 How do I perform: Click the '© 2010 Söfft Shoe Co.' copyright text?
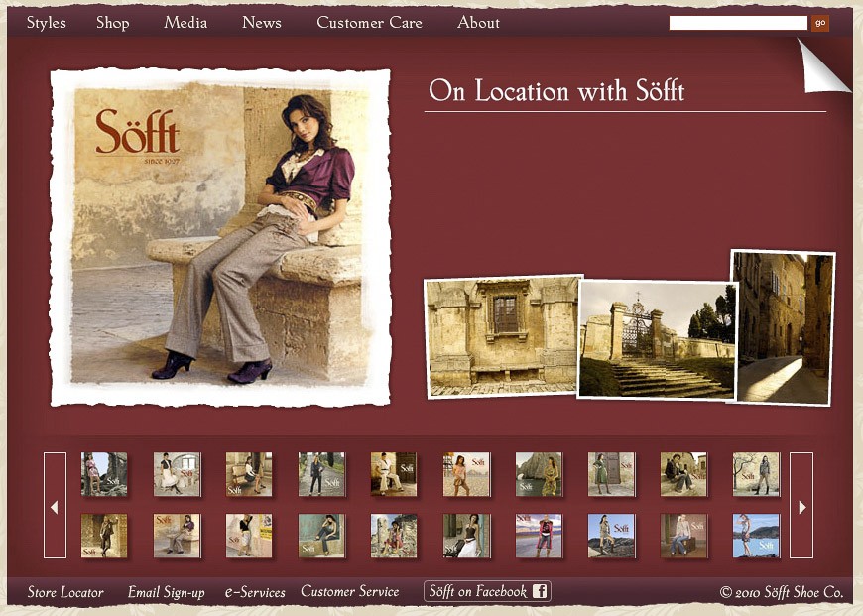pos(782,592)
